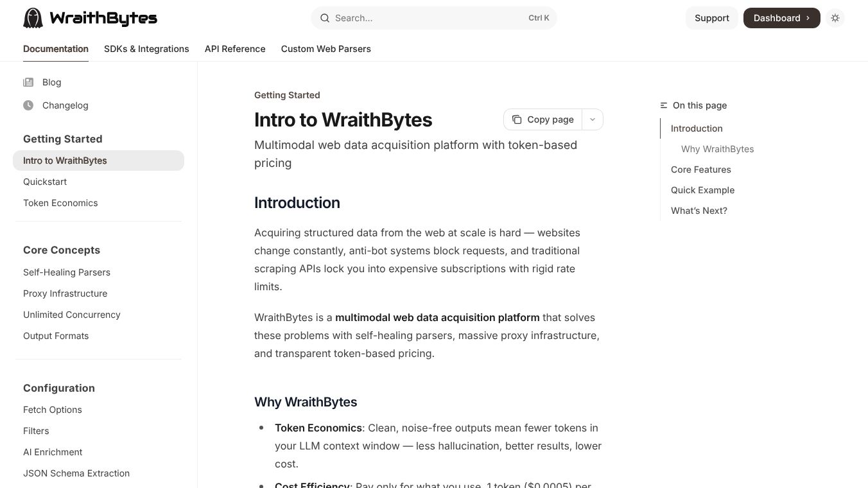Click the WraithBytes ghost logo

[x=33, y=17]
